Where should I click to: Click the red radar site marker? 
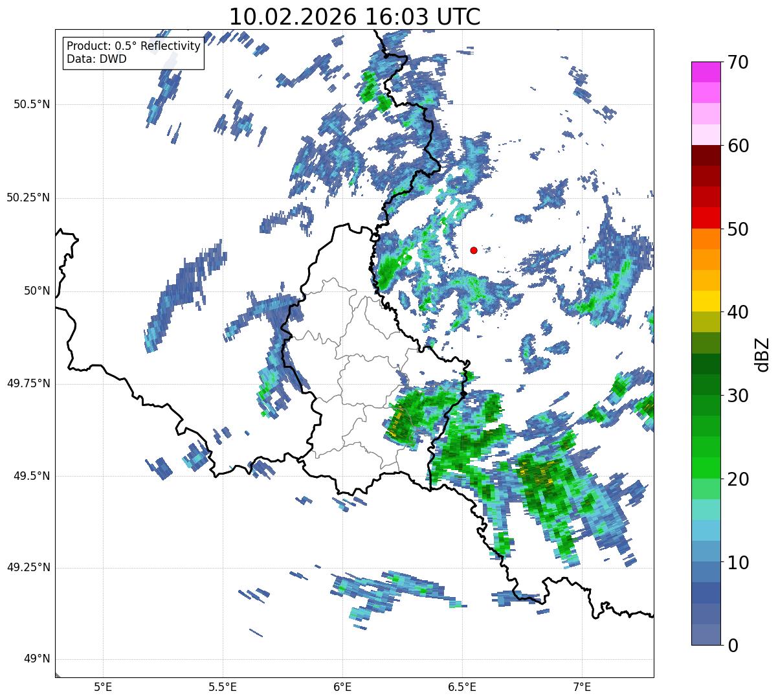click(x=474, y=250)
